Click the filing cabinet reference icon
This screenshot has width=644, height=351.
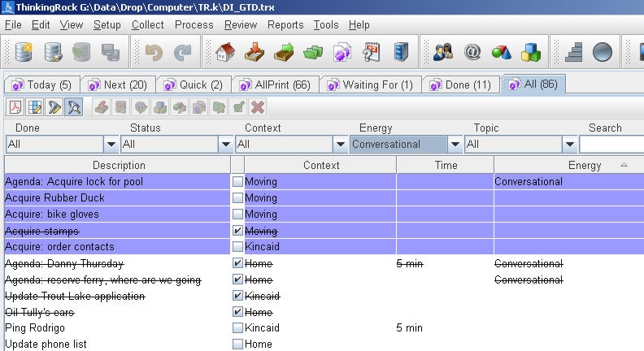(x=400, y=52)
